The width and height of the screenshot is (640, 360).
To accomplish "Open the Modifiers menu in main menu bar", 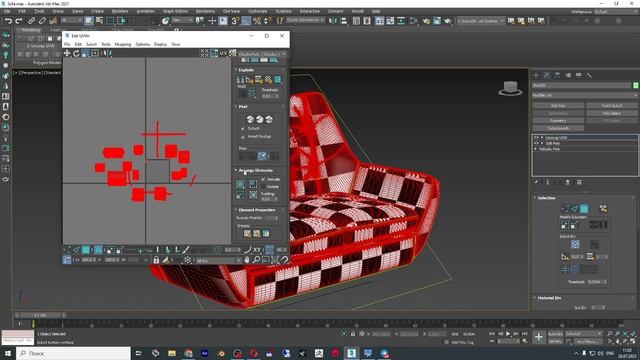I will (120, 11).
